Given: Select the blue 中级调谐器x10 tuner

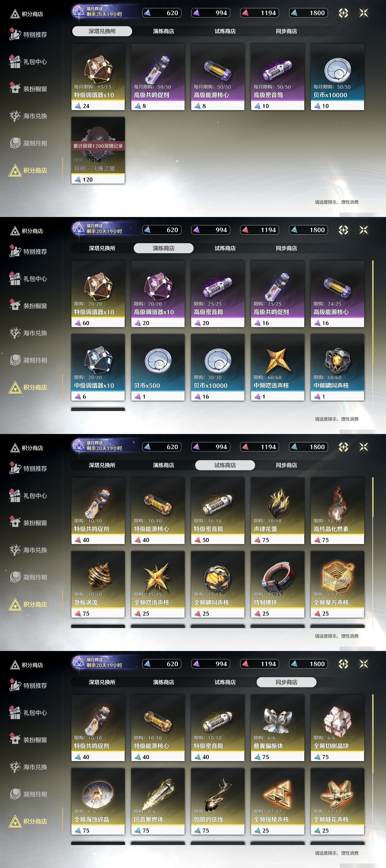Looking at the screenshot, I should [x=98, y=367].
